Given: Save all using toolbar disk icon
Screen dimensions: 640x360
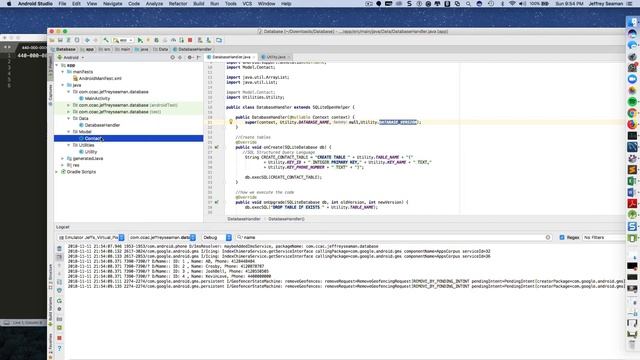Looking at the screenshot, I should tap(60, 40).
